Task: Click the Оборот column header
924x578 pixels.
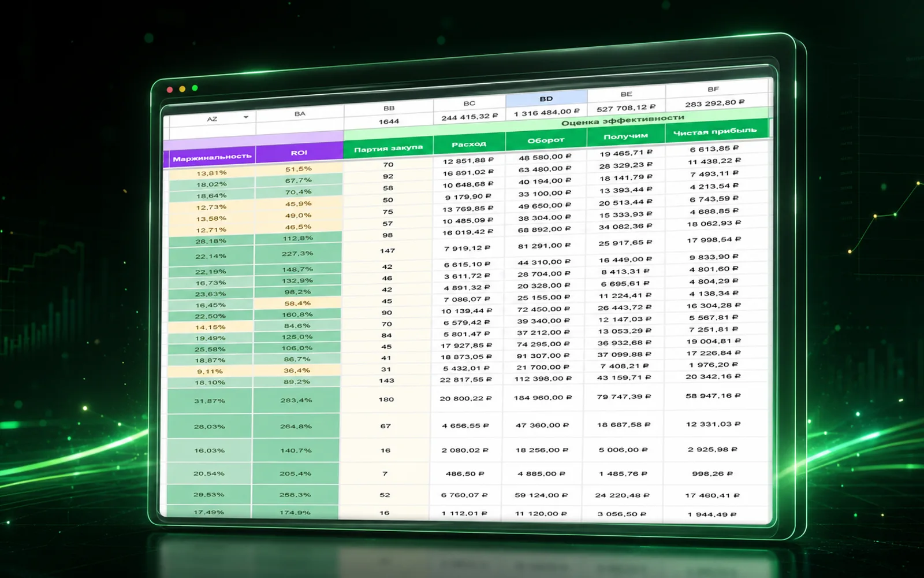Action: tap(546, 140)
